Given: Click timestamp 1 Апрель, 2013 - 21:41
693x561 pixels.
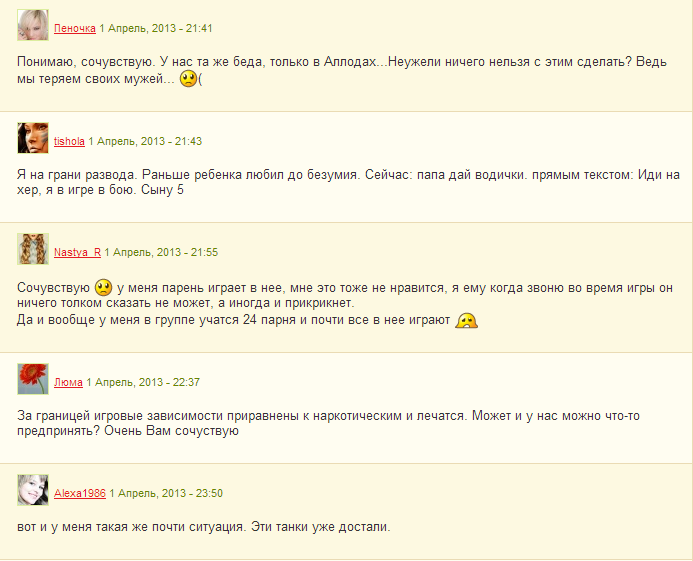Looking at the screenshot, I should coord(156,28).
